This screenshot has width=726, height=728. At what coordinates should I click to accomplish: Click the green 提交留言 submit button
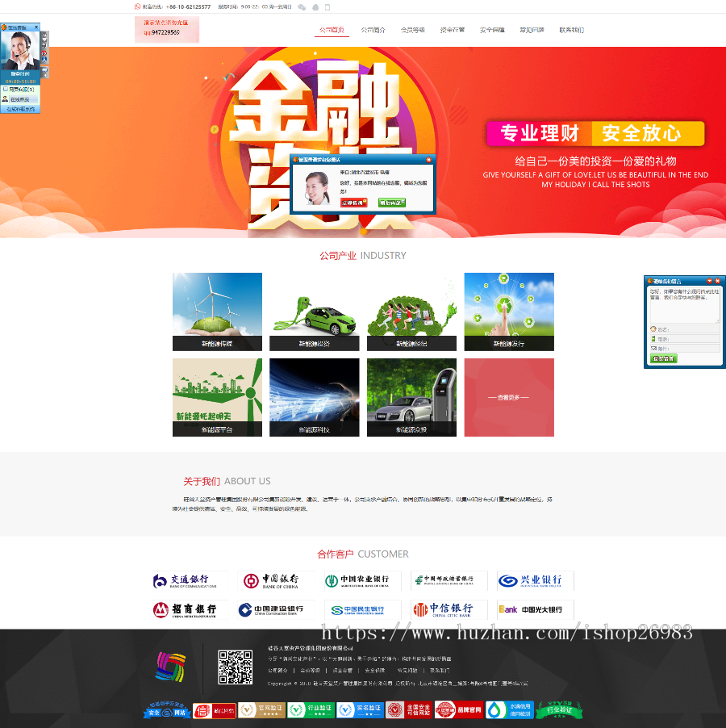[664, 358]
